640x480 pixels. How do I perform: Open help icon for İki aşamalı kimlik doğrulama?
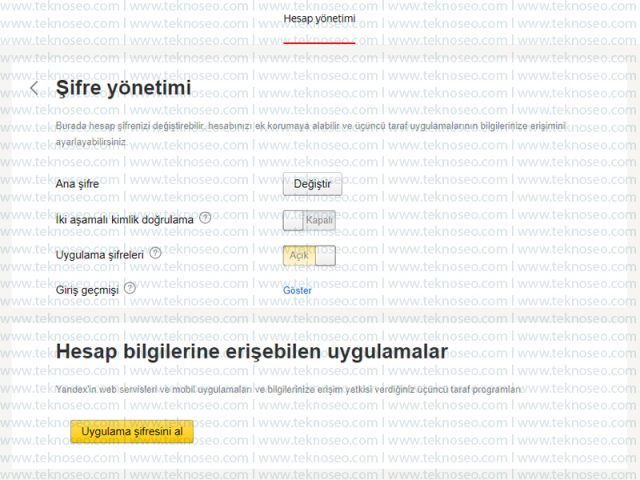tap(205, 218)
